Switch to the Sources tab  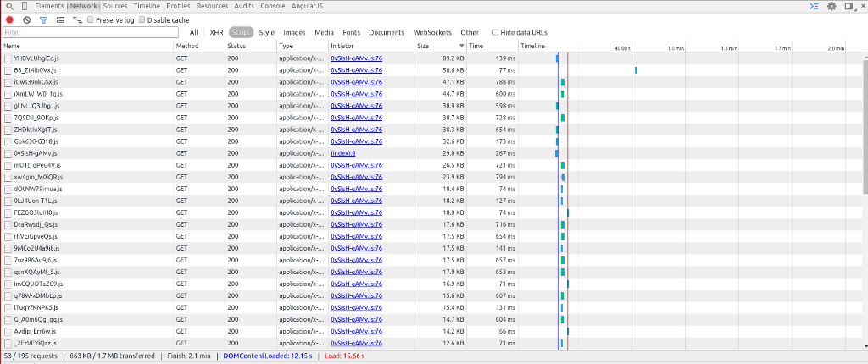tap(115, 6)
